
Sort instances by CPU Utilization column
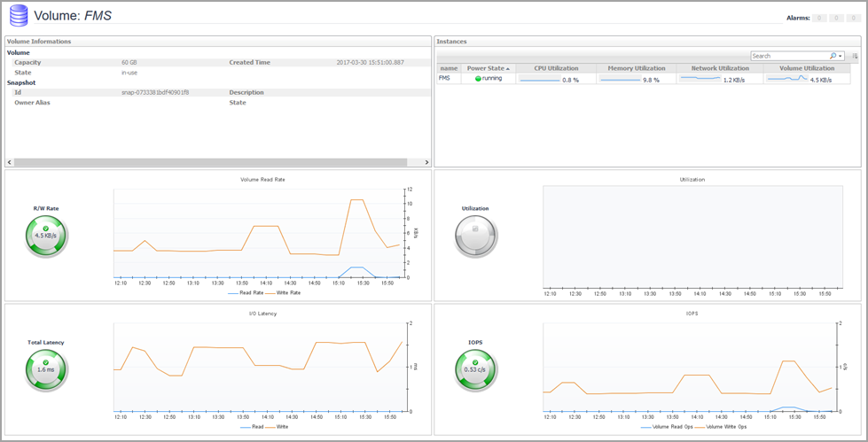click(x=556, y=68)
